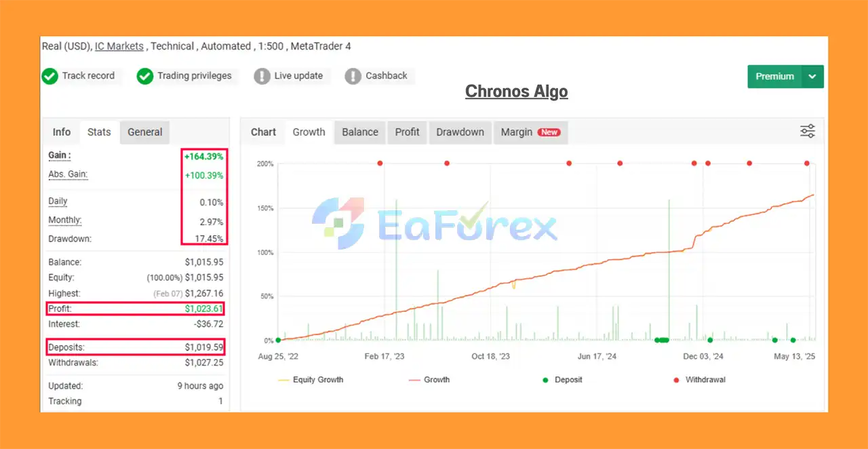Click the Daily label

coord(58,201)
